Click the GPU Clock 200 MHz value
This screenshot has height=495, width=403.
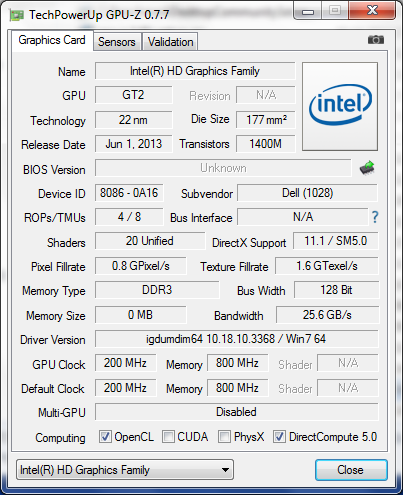(x=126, y=363)
